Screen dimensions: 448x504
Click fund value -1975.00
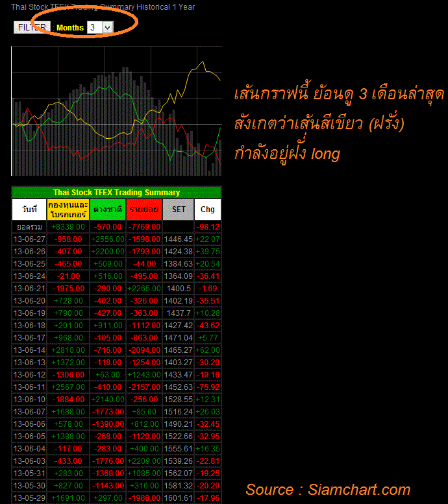click(68, 288)
